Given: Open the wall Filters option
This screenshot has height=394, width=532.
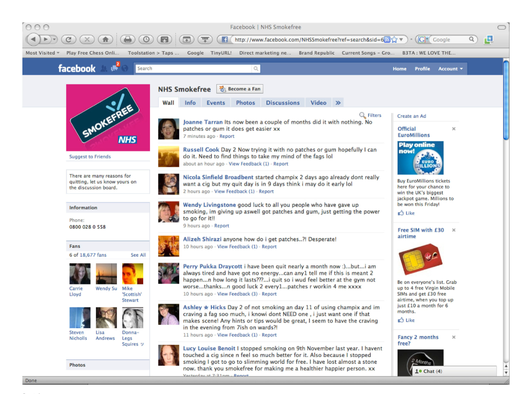Looking at the screenshot, I should coord(370,115).
